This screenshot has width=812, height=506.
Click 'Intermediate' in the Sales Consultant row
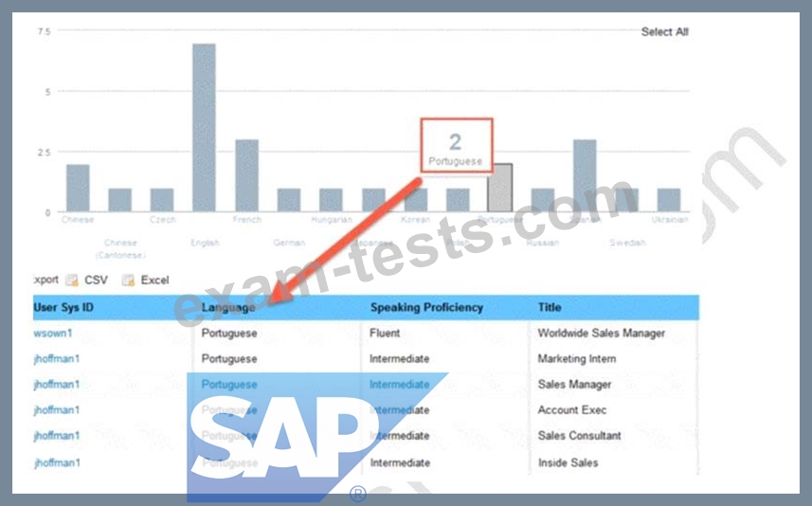[399, 436]
